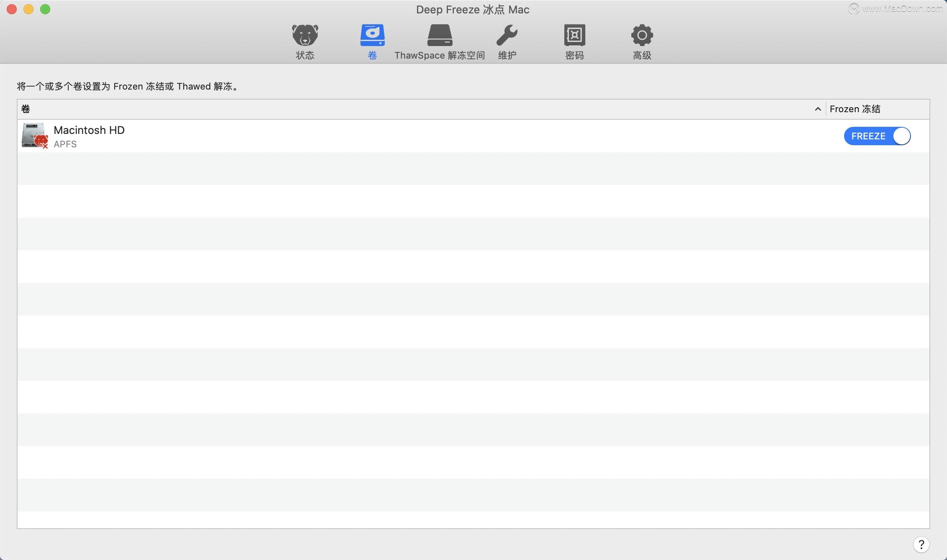Open the 高级 advanced gear icon

pyautogui.click(x=642, y=35)
